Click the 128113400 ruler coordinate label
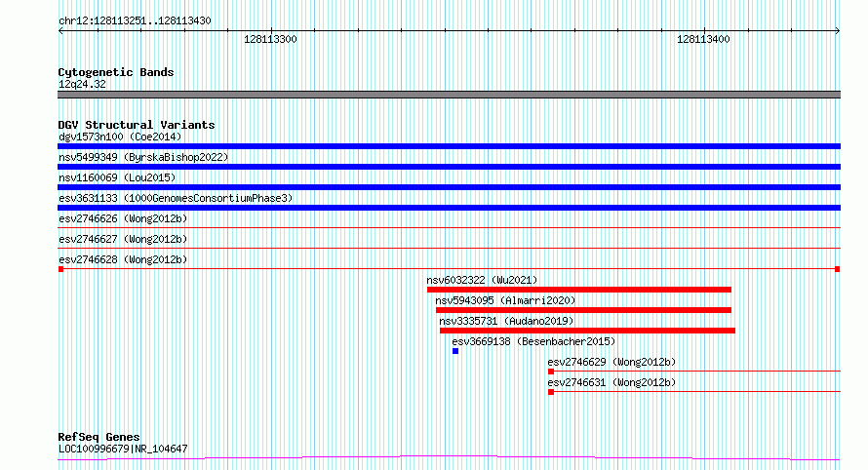 703,39
